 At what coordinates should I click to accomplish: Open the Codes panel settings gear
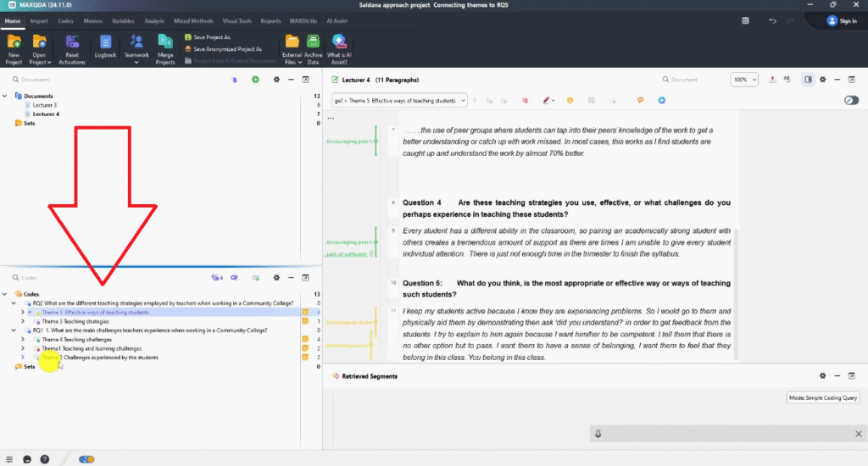(275, 277)
